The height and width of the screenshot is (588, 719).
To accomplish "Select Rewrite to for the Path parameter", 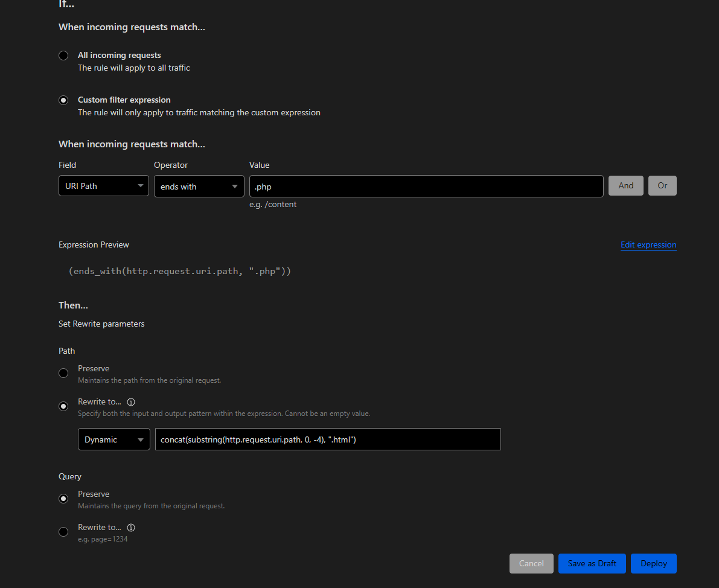I will pyautogui.click(x=63, y=406).
